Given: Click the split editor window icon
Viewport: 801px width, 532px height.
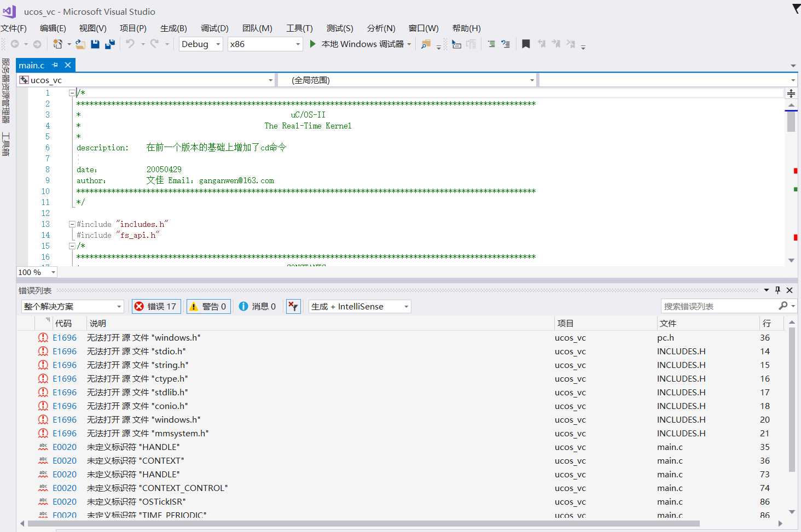Looking at the screenshot, I should click(x=791, y=93).
